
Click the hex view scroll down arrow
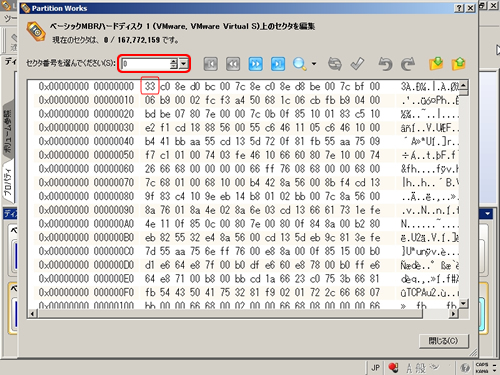463,303
